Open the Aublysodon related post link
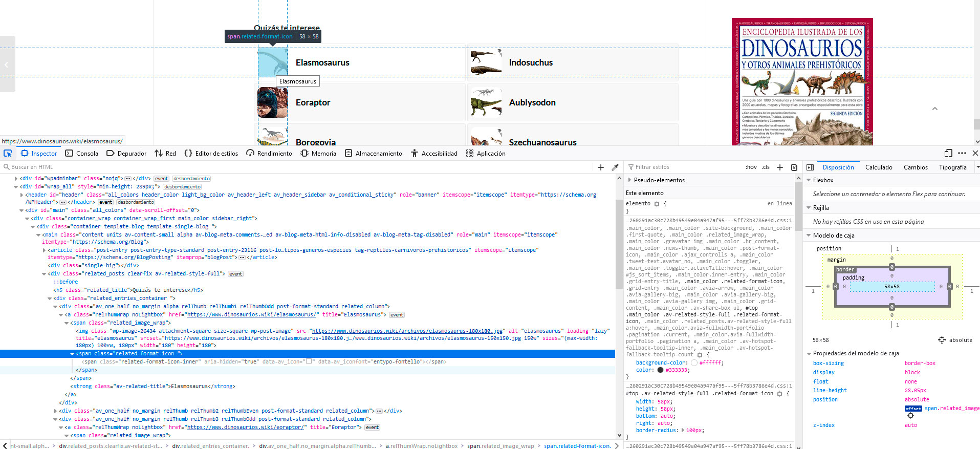The height and width of the screenshot is (449, 980). click(x=532, y=102)
